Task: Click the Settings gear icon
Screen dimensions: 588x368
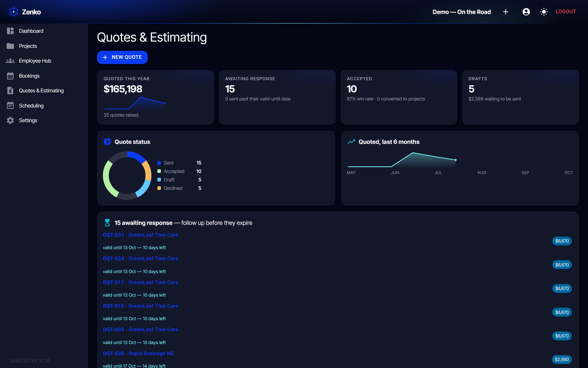Action: point(10,120)
